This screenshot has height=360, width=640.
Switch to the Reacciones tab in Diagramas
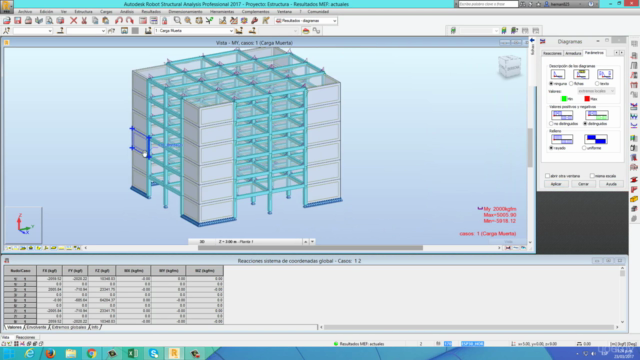pyautogui.click(x=552, y=53)
